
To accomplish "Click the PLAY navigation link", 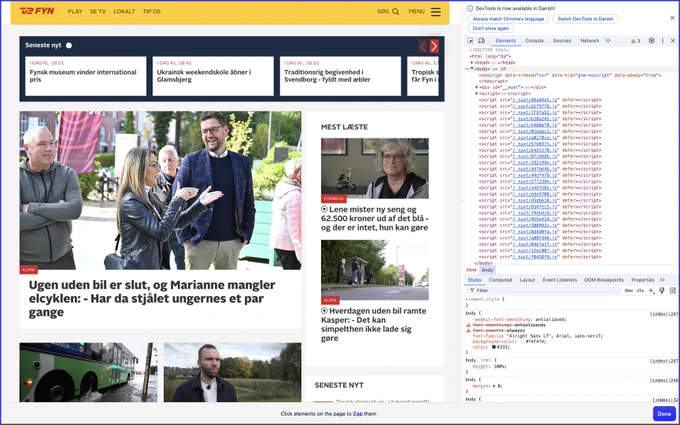I will pos(75,12).
